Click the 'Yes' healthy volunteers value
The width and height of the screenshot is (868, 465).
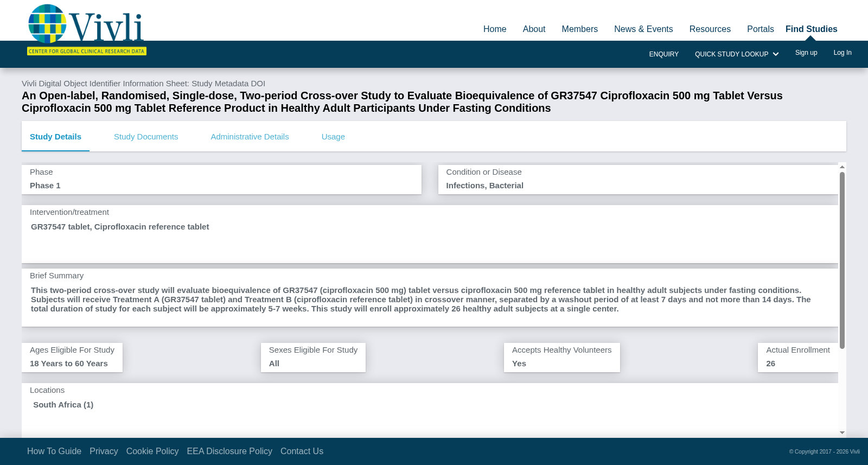519,364
